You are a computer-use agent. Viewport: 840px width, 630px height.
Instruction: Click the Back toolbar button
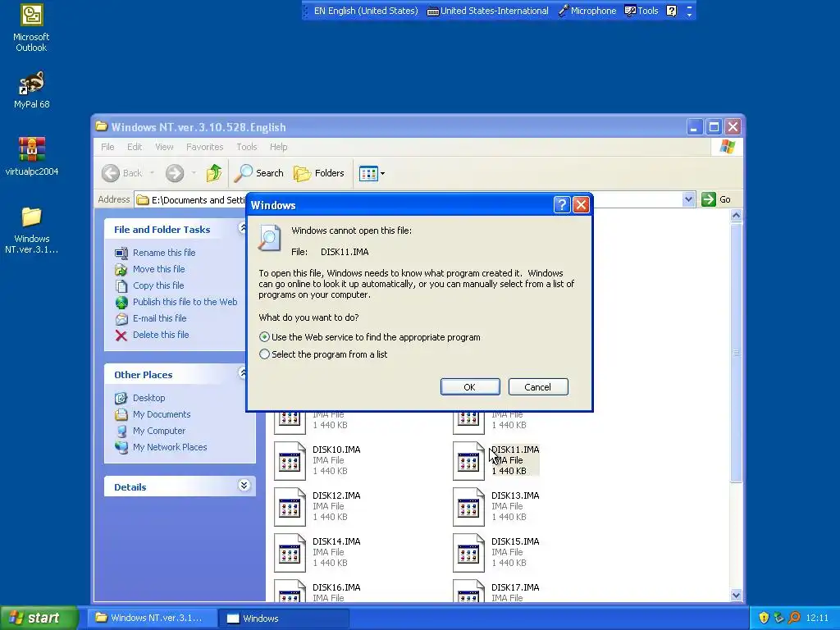coord(122,173)
